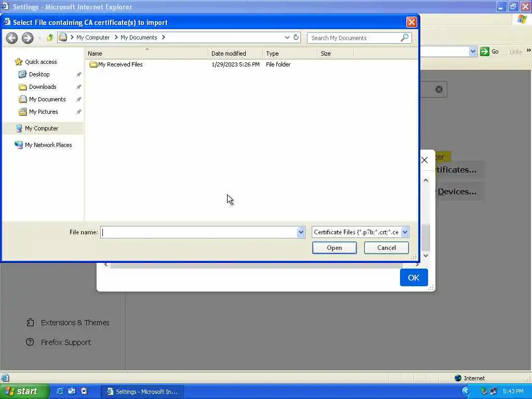Click the Back arrow in the file dialog
532x399 pixels.
tap(12, 37)
